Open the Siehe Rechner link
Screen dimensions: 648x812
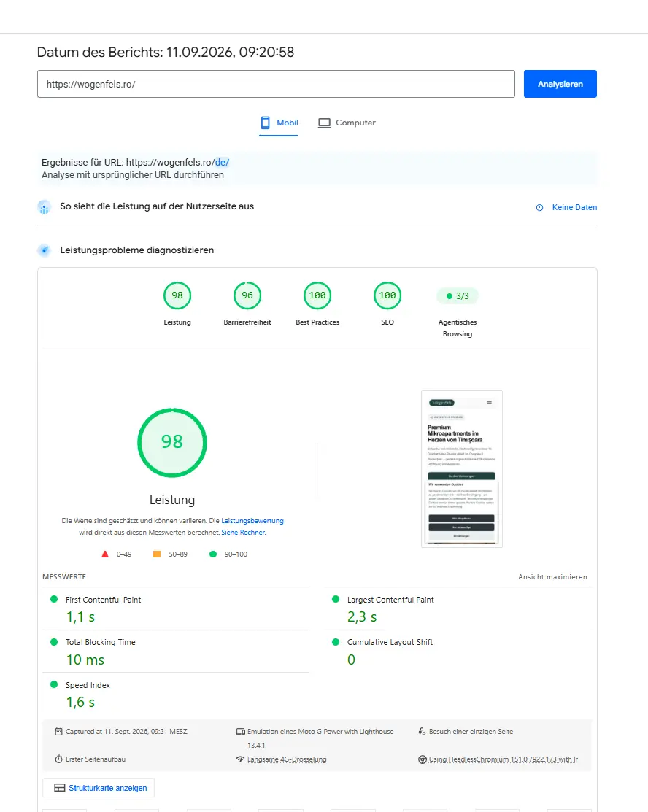pos(243,533)
